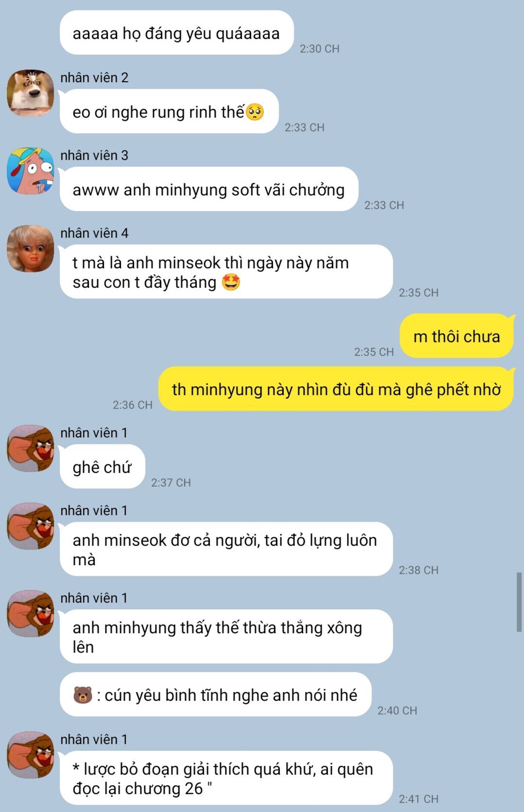Viewport: 524px width, 812px height.
Task: Tap the 'aaaaa họ đáng yêu quáaaaa' message
Action: click(177, 33)
